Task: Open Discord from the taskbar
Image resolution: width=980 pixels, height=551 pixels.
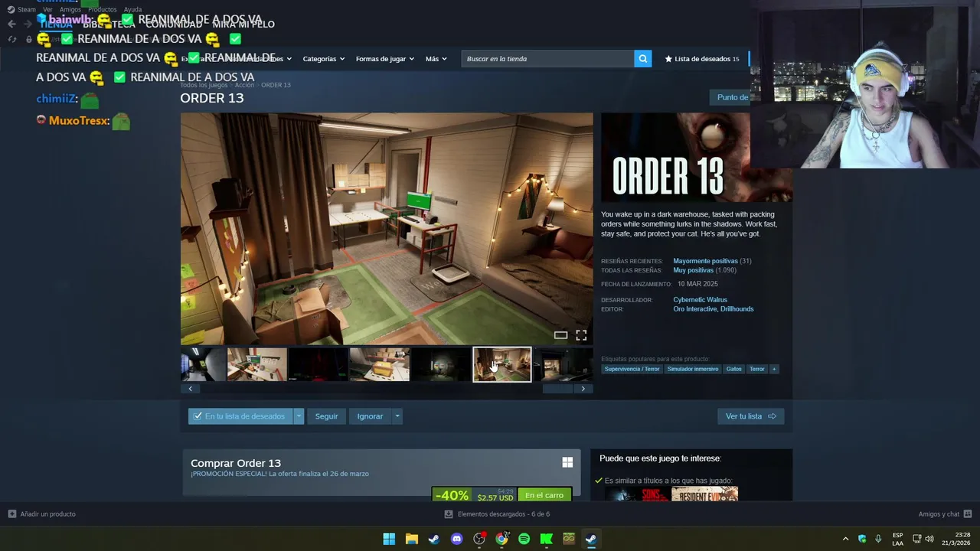Action: [456, 539]
